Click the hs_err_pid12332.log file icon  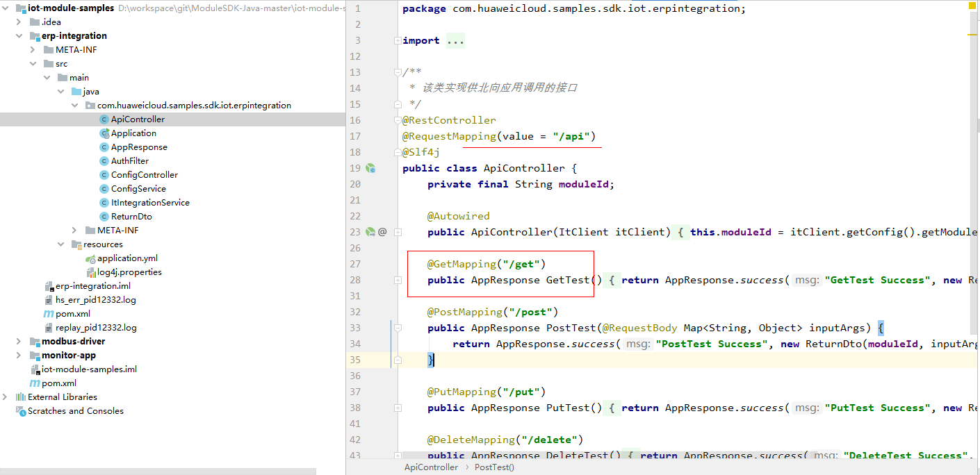coord(49,300)
